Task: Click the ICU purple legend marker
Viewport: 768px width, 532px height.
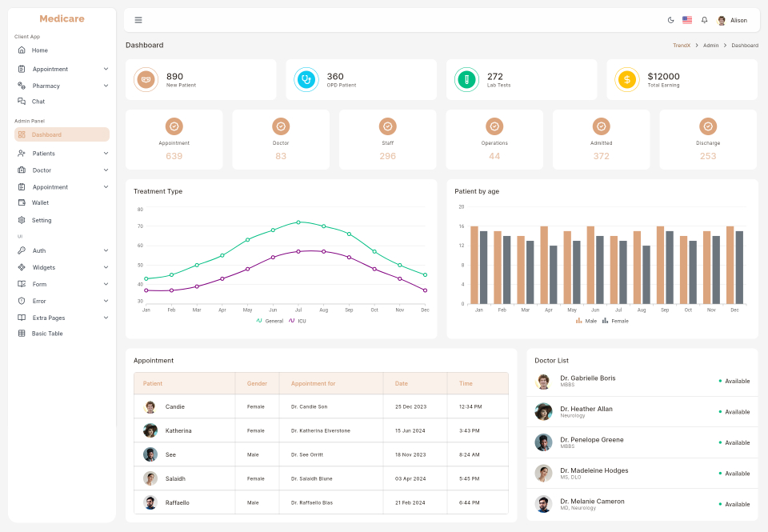Action: click(292, 321)
